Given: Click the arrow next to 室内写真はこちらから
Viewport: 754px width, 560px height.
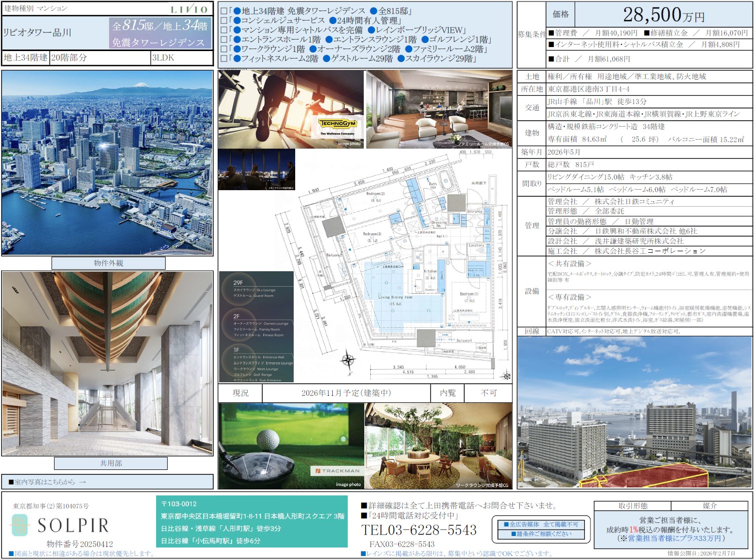Looking at the screenshot, I should (83, 482).
